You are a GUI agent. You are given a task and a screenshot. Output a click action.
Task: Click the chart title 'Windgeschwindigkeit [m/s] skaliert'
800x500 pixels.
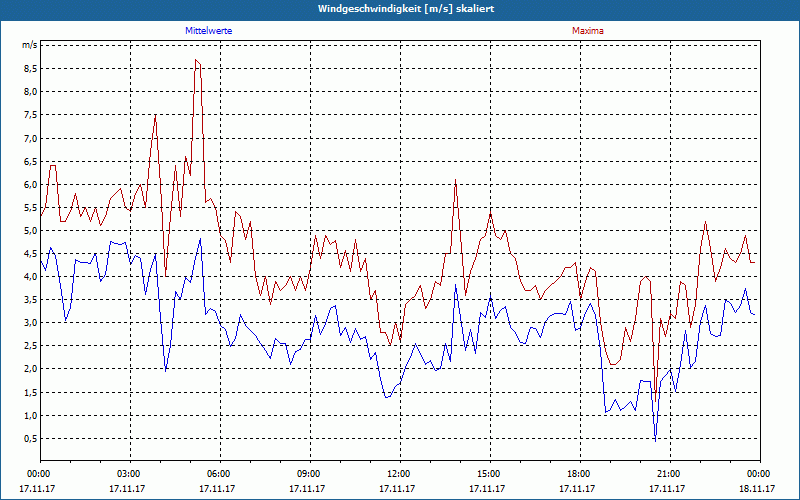point(406,9)
